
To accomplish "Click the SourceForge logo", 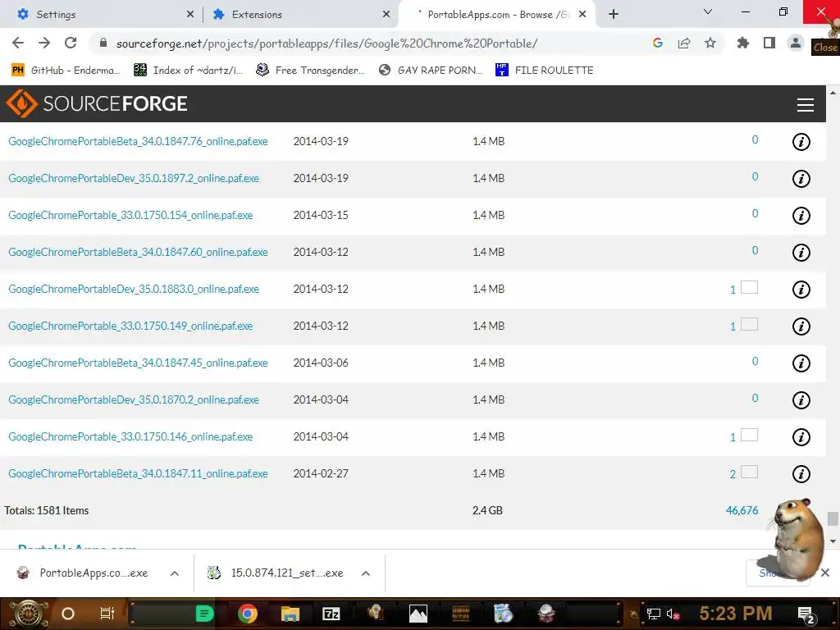I will 97,103.
